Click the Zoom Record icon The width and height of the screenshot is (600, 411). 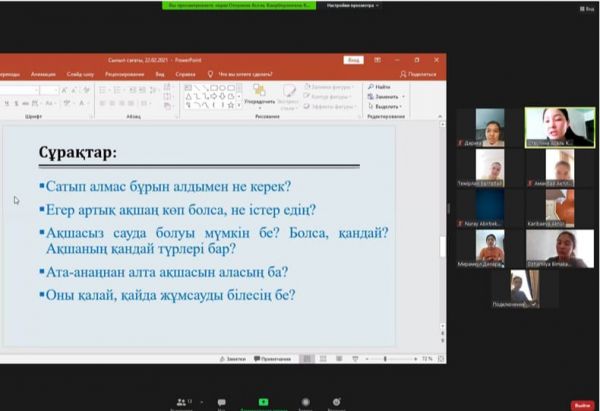pyautogui.click(x=305, y=401)
